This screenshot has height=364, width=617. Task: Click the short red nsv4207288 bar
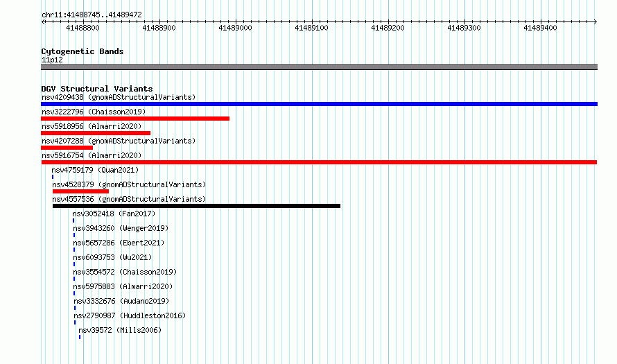coord(67,148)
